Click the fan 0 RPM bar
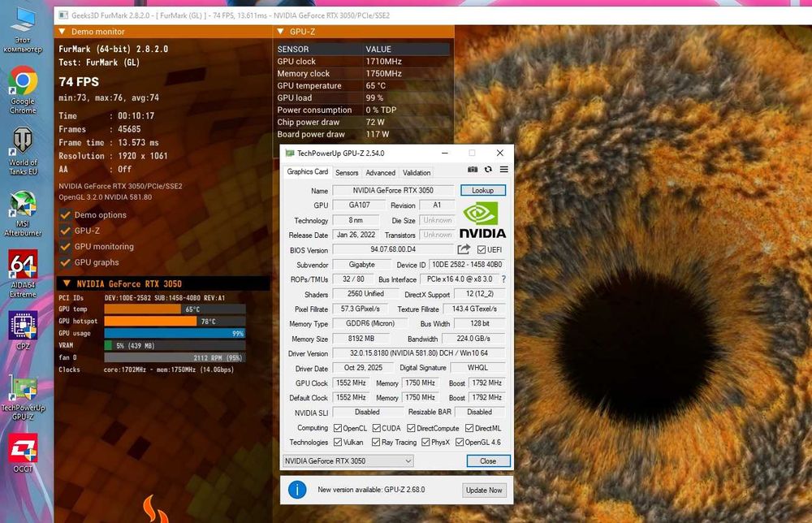Image resolution: width=812 pixels, height=523 pixels. click(175, 358)
